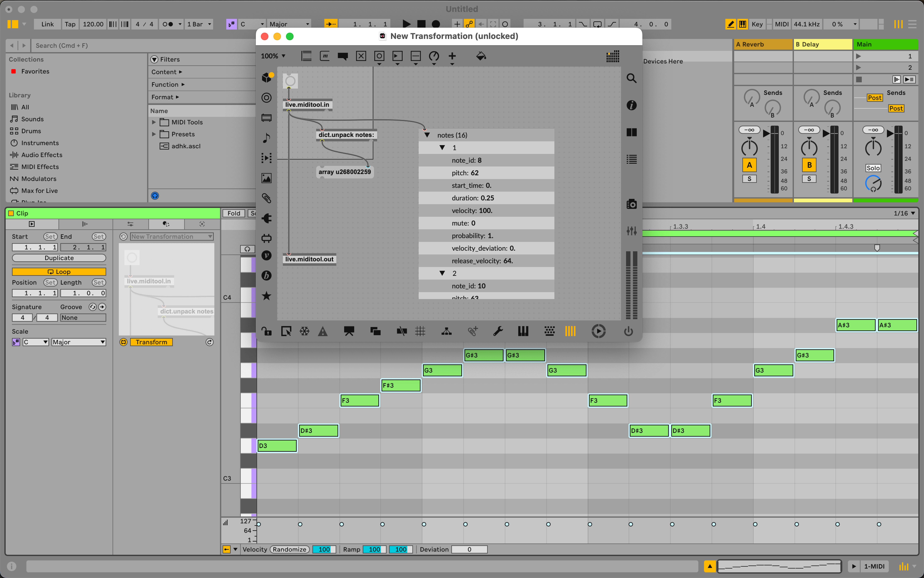Toggle patcher lock icon in Max bottom bar

point(267,331)
